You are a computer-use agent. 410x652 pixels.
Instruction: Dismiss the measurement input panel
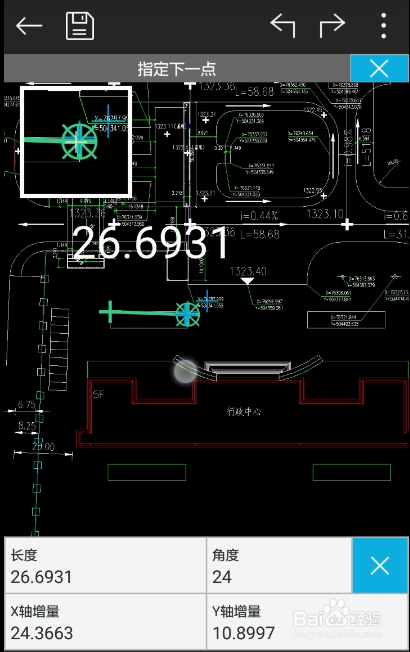click(x=380, y=566)
